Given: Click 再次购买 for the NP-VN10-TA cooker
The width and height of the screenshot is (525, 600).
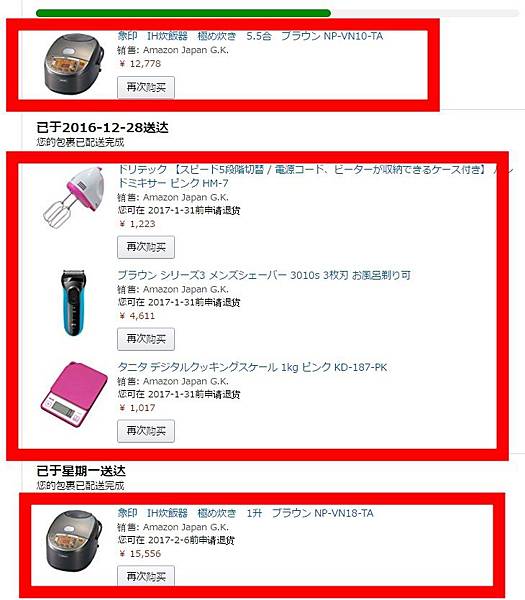Looking at the screenshot, I should pyautogui.click(x=146, y=88).
